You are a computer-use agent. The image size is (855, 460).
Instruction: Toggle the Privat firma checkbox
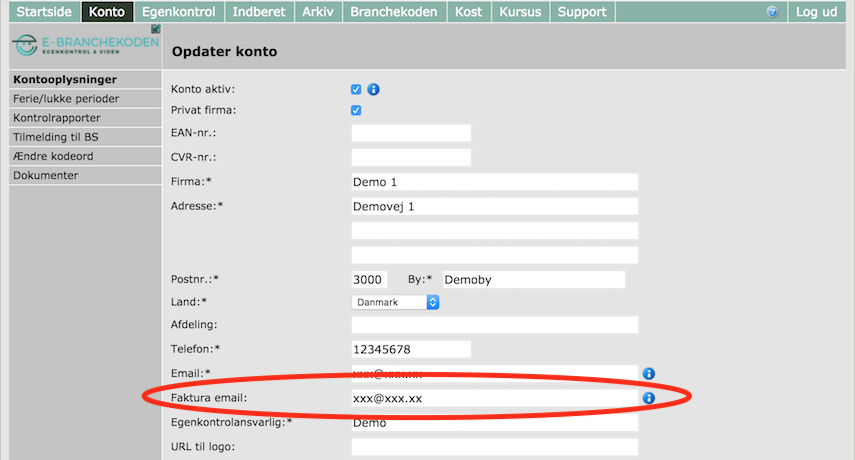(356, 111)
